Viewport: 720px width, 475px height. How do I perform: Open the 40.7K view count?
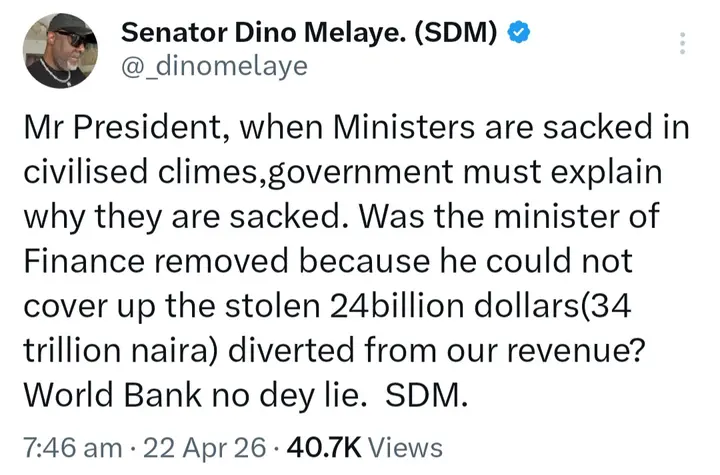324,447
